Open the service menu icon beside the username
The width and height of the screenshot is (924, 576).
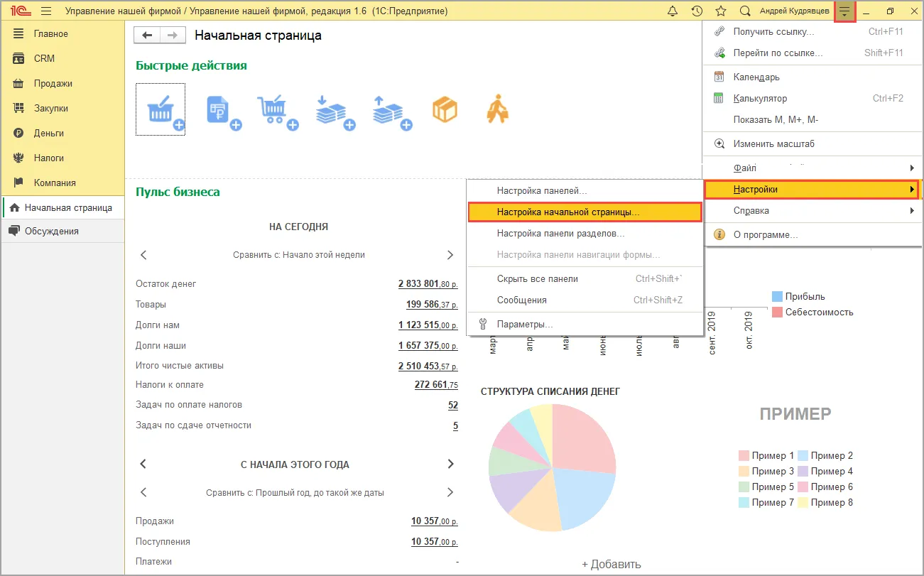click(x=844, y=11)
